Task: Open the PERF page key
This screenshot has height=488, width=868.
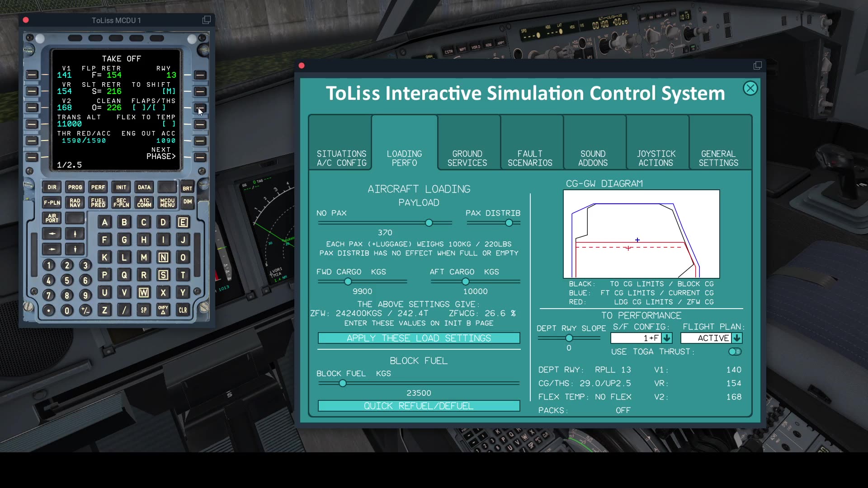Action: click(x=98, y=187)
